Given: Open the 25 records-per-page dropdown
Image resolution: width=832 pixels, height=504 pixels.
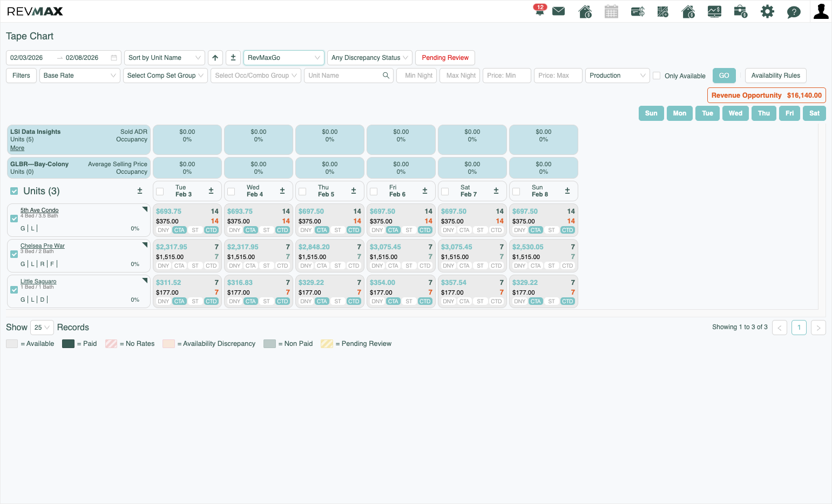Looking at the screenshot, I should (x=42, y=328).
